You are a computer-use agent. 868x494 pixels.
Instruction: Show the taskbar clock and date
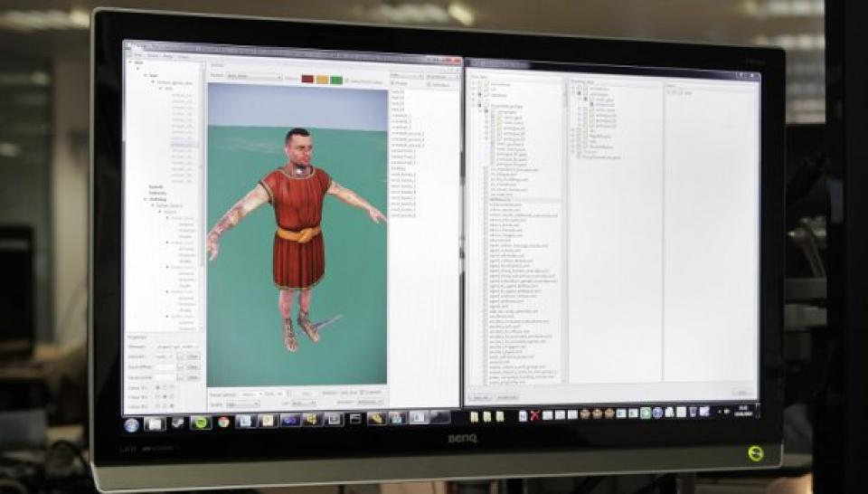point(743,412)
